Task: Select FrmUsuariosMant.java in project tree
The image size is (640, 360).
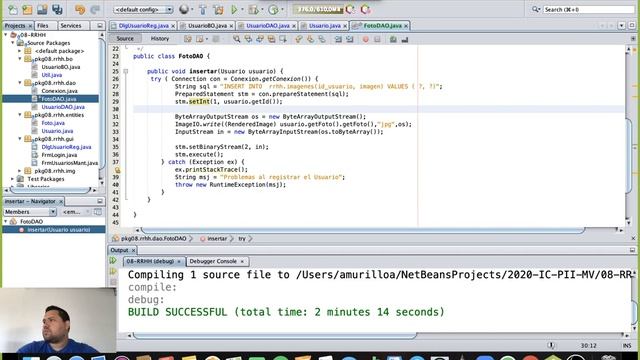Action: click(69, 163)
